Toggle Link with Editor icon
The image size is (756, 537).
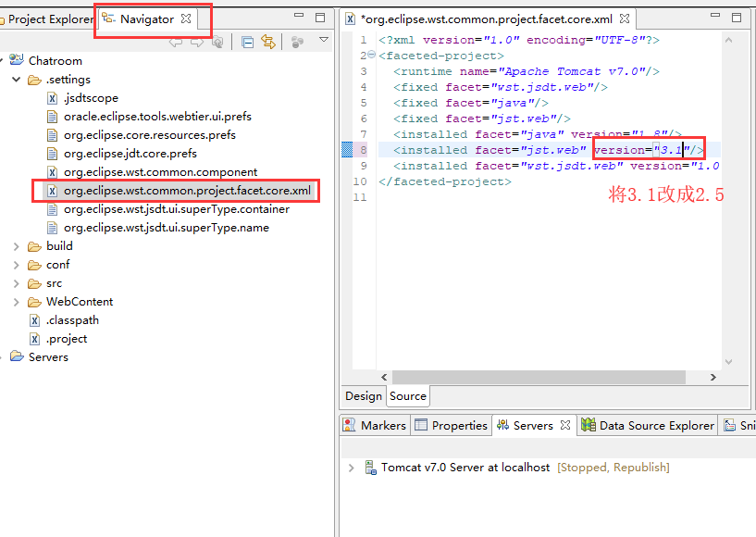click(268, 43)
